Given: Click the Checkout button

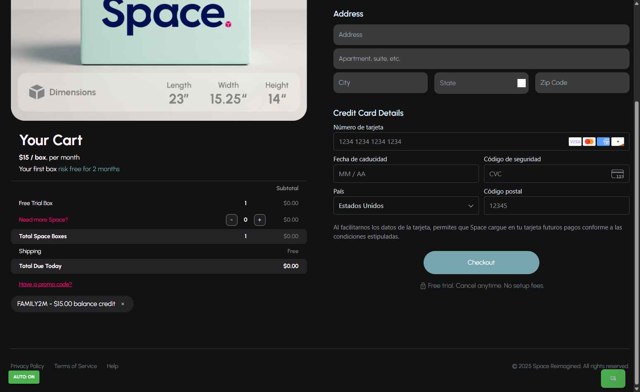Looking at the screenshot, I should [x=481, y=263].
